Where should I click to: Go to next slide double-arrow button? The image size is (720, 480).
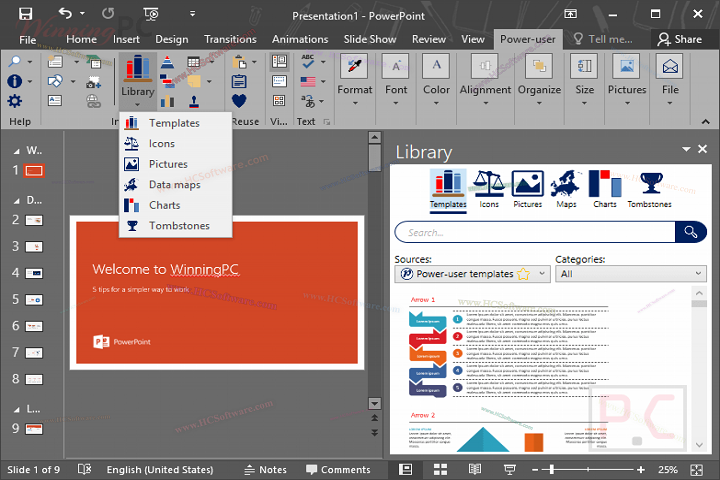coord(375,433)
